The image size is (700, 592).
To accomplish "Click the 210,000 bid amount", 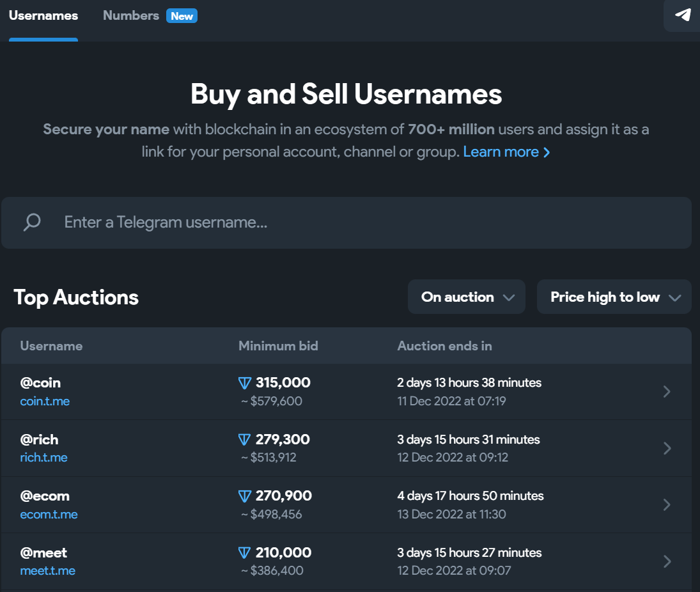I will tap(283, 553).
